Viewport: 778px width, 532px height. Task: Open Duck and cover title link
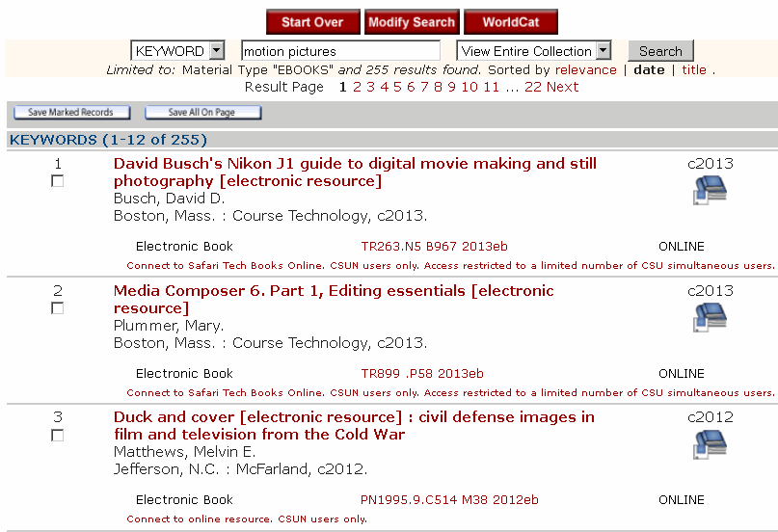tap(354, 426)
